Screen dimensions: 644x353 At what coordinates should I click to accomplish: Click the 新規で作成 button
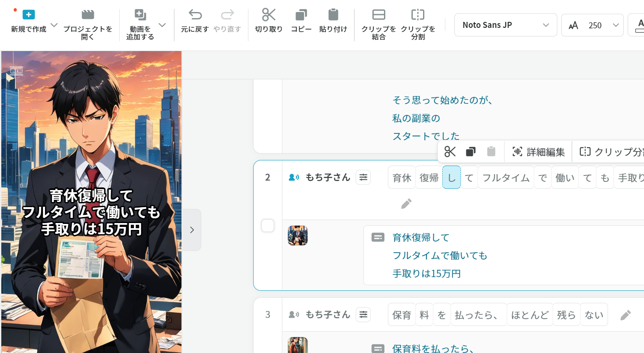point(28,21)
